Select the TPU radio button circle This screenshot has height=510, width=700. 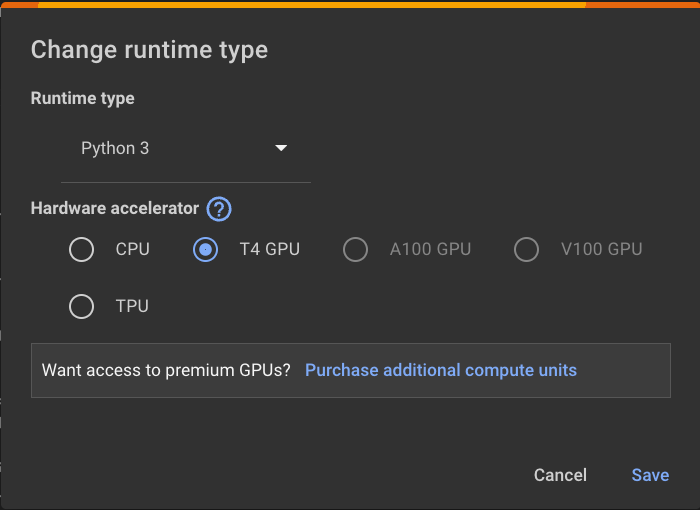coord(81,306)
